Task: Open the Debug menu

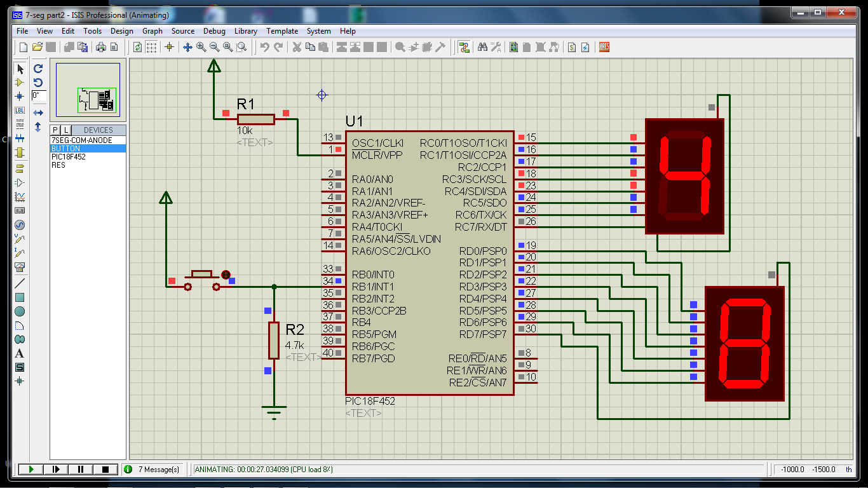Action: point(214,30)
